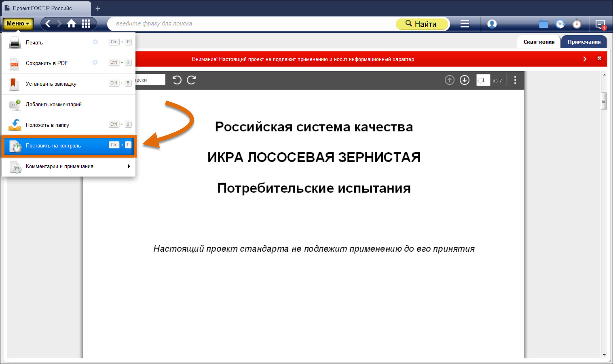This screenshot has height=364, width=613.
Task: Click the scrollbar up arrow
Action: coord(604,75)
